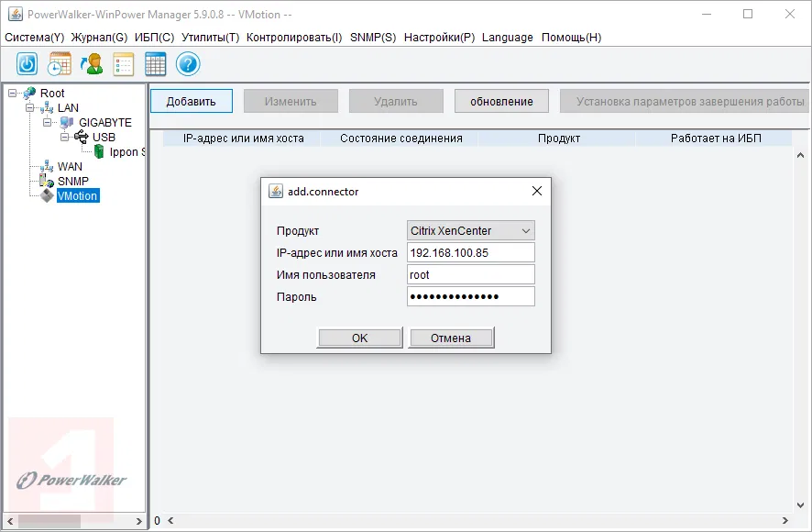This screenshot has height=532, width=812.
Task: Close the add.connector dialog
Action: pos(537,191)
